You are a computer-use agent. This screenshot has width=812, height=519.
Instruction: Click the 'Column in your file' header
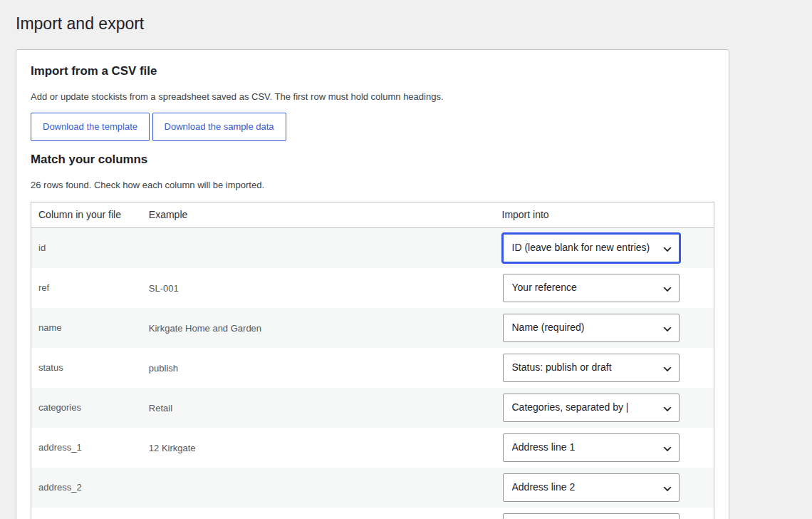pos(80,215)
